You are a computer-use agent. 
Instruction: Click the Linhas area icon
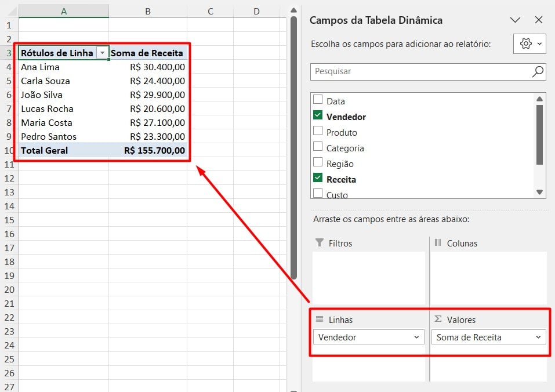tap(319, 320)
